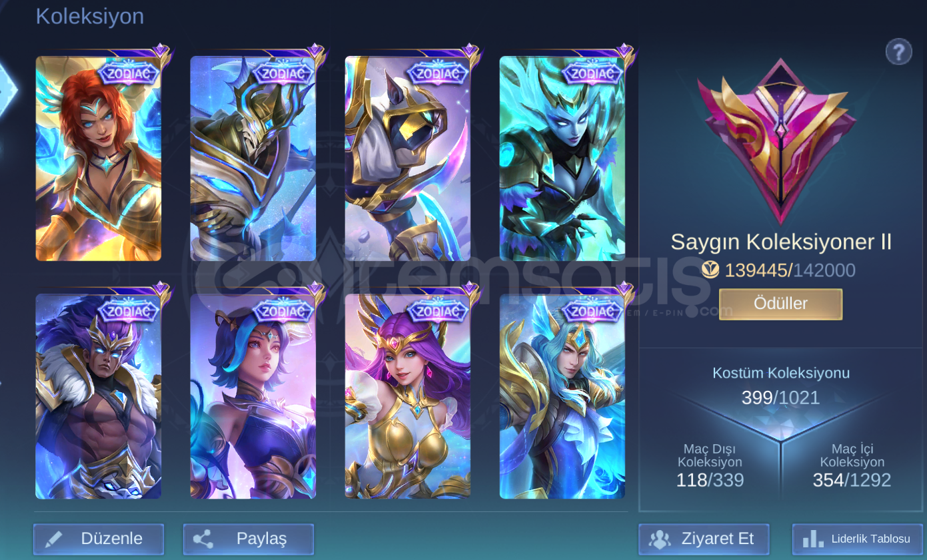Open the question mark help icon
Screen dimensions: 927x560
[898, 51]
